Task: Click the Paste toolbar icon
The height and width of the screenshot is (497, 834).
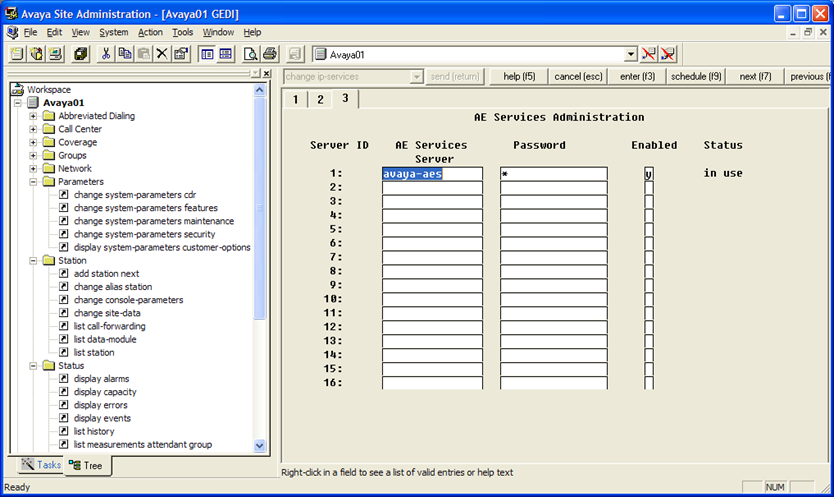Action: tap(144, 54)
